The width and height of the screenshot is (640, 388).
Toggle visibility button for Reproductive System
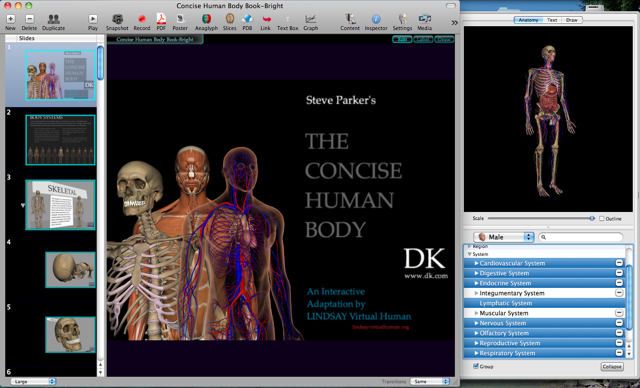pyautogui.click(x=619, y=343)
